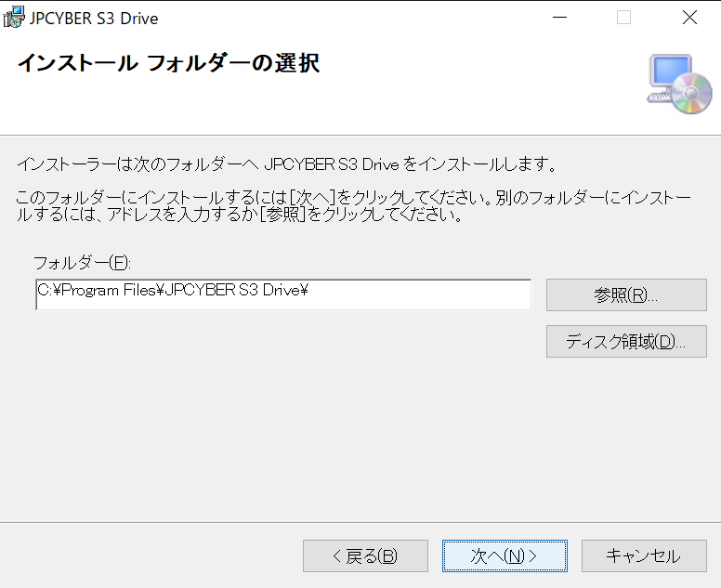Image resolution: width=721 pixels, height=588 pixels.
Task: Minimize the JPCYBER S3 Drive installer window
Action: tap(559, 18)
